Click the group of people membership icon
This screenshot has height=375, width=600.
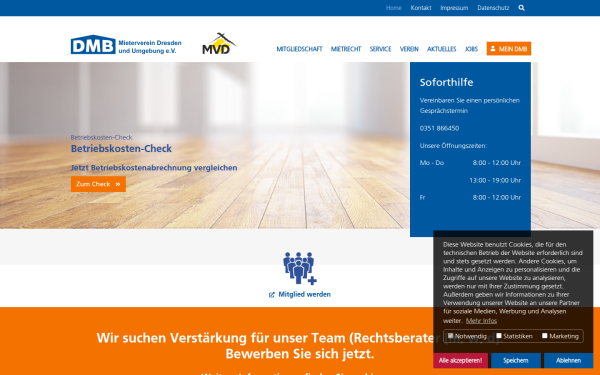tap(300, 268)
